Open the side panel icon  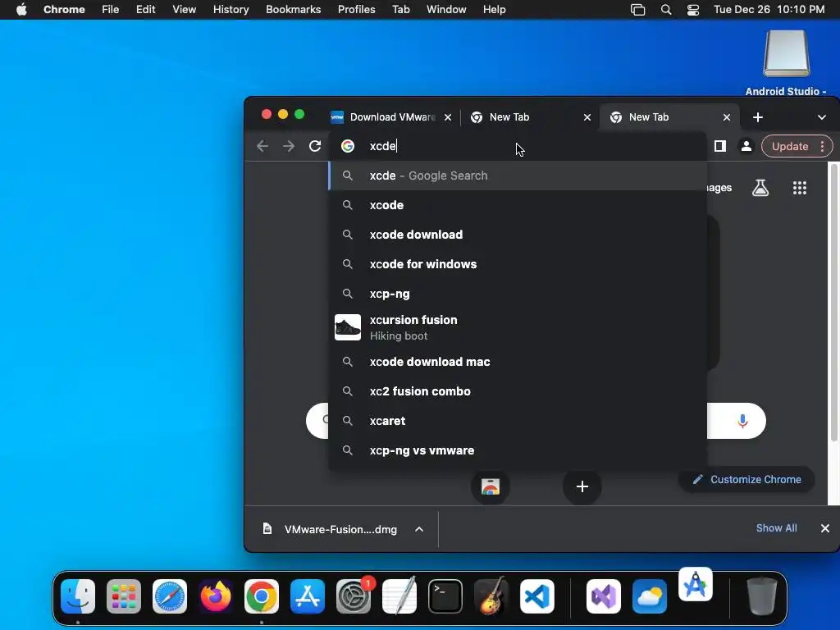tap(720, 146)
